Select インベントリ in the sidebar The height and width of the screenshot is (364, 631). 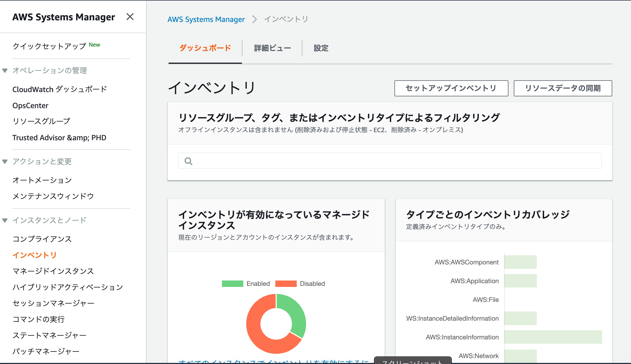[x=35, y=255]
